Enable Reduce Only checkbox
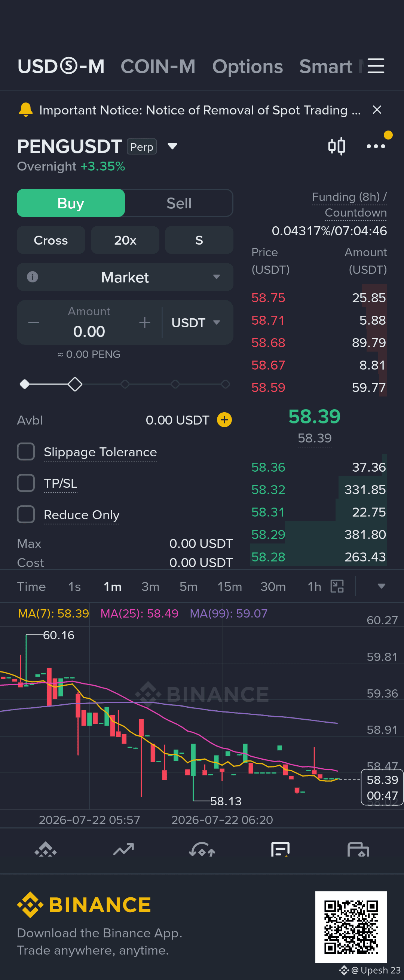This screenshot has height=980, width=404. pos(26,514)
